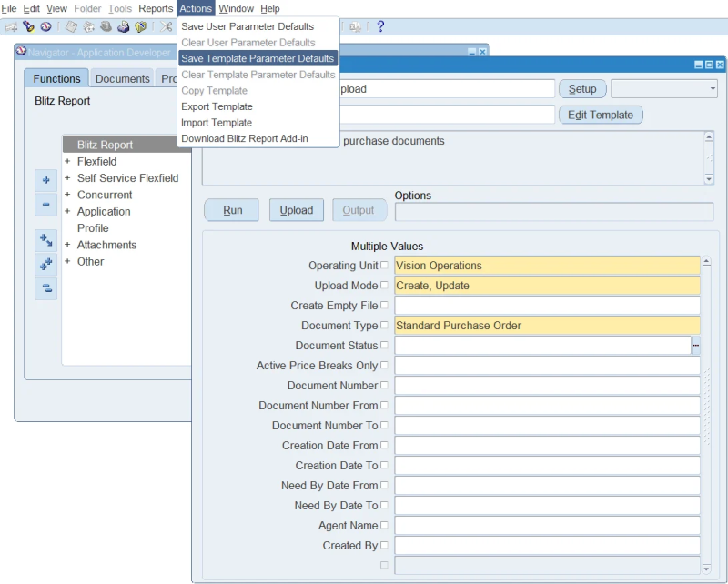Image resolution: width=728 pixels, height=584 pixels.
Task: Click the Save diskette toolbar icon
Action: (71, 27)
